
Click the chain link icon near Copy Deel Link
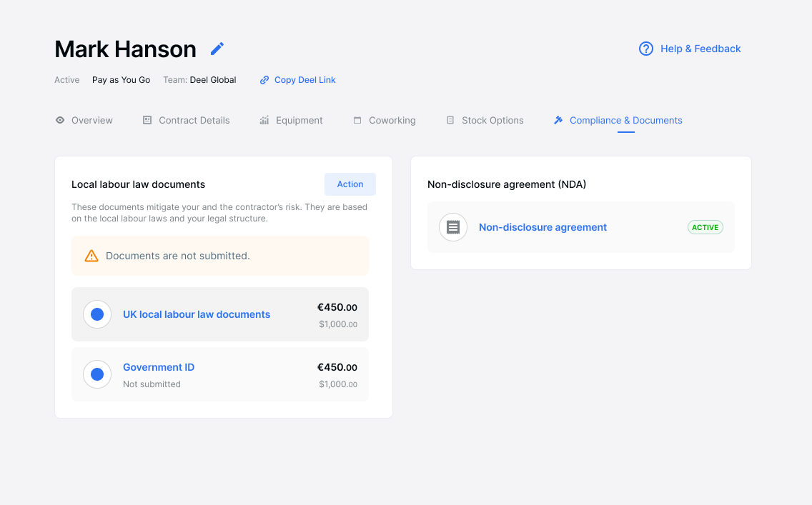(264, 80)
